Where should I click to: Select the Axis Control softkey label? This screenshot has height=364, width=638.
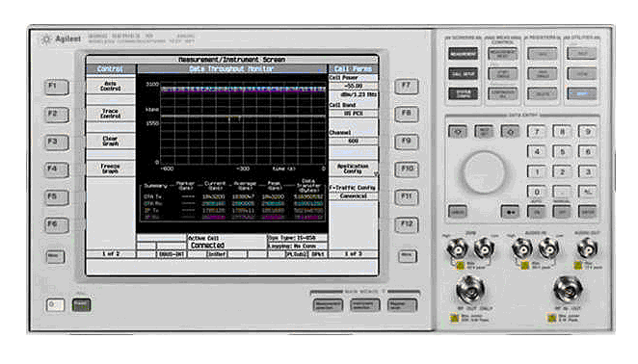[111, 86]
